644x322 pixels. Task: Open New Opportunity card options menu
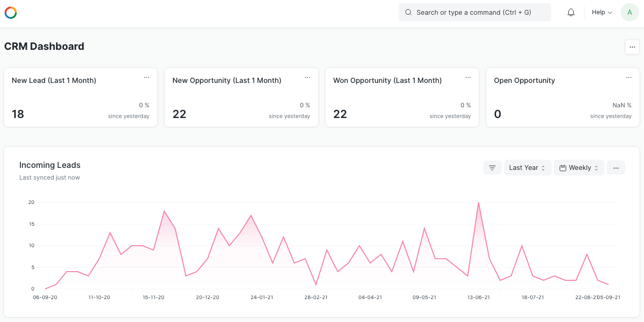(x=307, y=78)
